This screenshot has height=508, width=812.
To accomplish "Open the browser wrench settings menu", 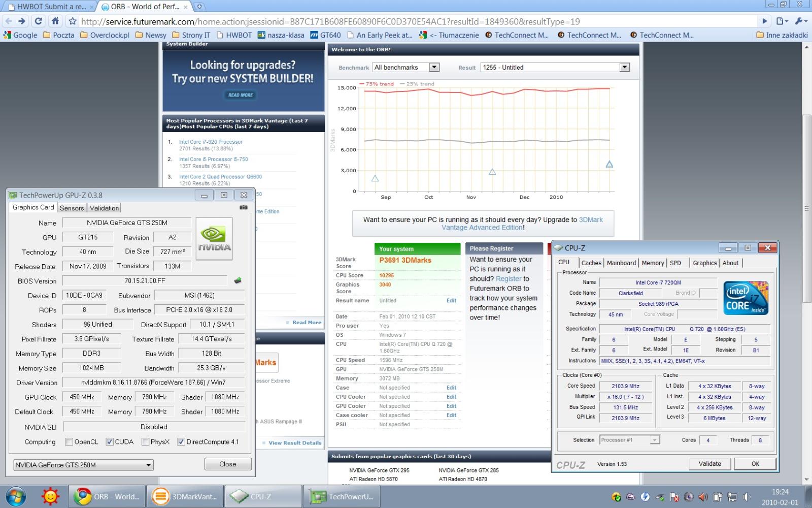I will (x=801, y=21).
